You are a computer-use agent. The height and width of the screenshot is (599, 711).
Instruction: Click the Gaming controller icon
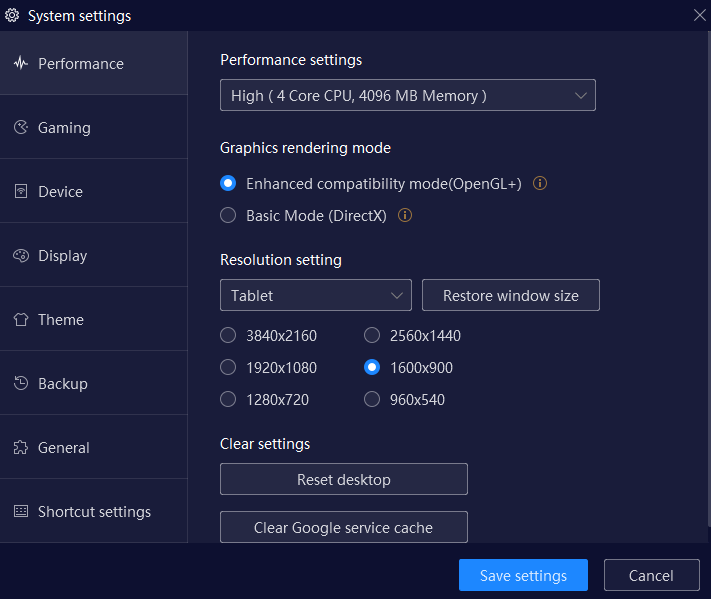[21, 127]
